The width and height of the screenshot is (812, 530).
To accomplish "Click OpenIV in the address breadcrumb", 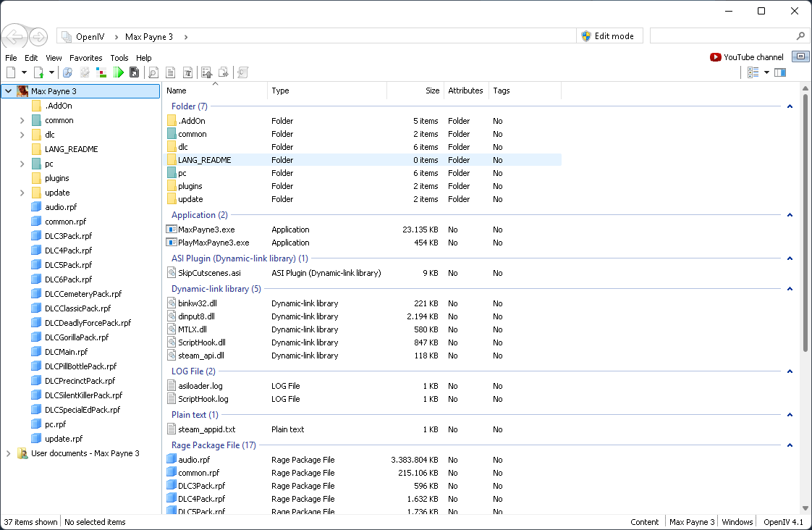I will (90, 37).
